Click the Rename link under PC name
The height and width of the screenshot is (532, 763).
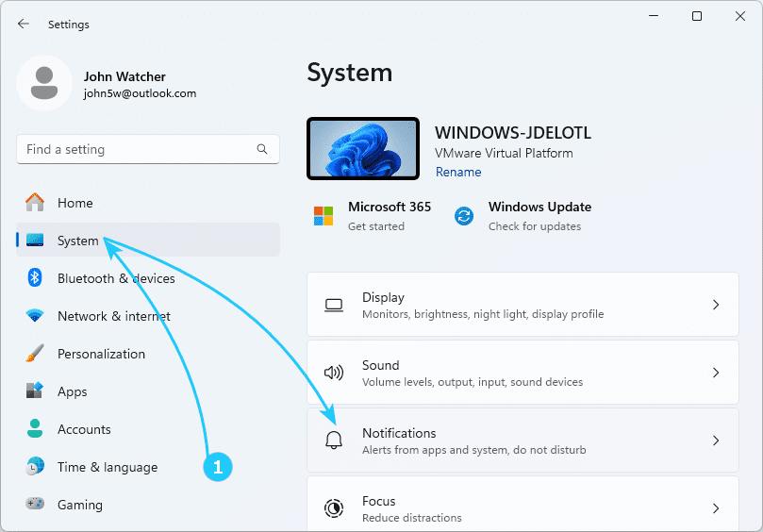coord(458,172)
